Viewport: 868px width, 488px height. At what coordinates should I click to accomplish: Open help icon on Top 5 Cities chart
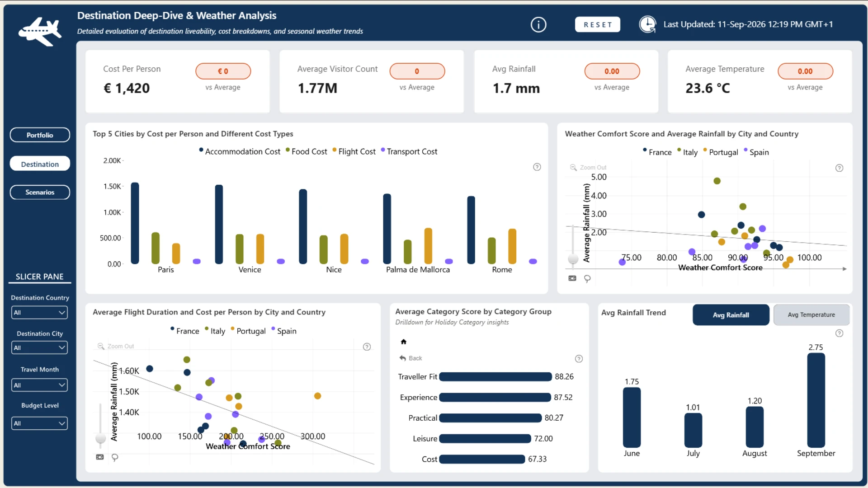pyautogui.click(x=537, y=167)
